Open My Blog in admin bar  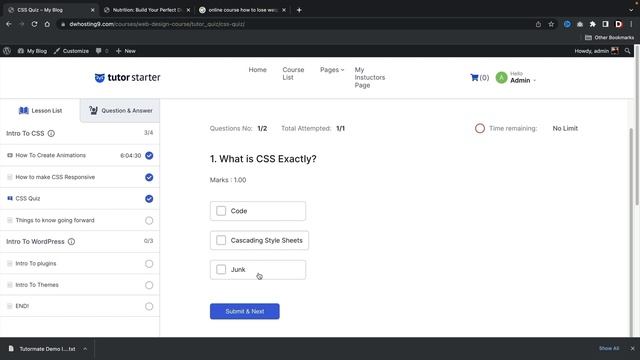(32, 51)
